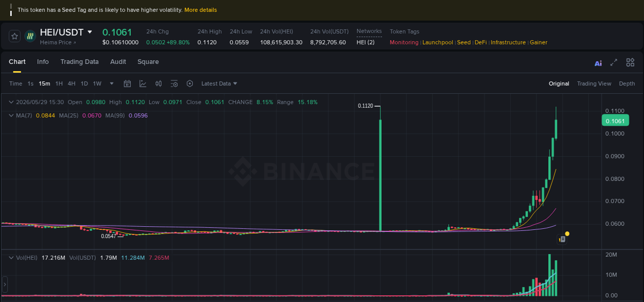
Task: Open the HEI/USDT pair selector dropdown
Action: tap(90, 32)
